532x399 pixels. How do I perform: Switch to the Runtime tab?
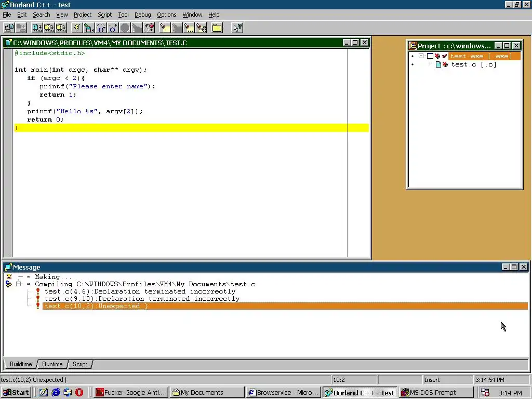click(52, 364)
